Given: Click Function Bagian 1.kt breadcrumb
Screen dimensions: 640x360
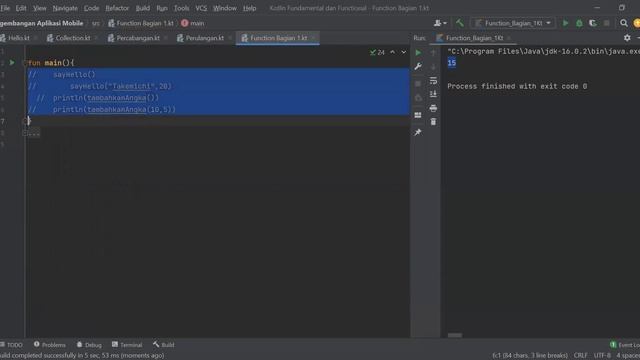Looking at the screenshot, I should click(141, 23).
